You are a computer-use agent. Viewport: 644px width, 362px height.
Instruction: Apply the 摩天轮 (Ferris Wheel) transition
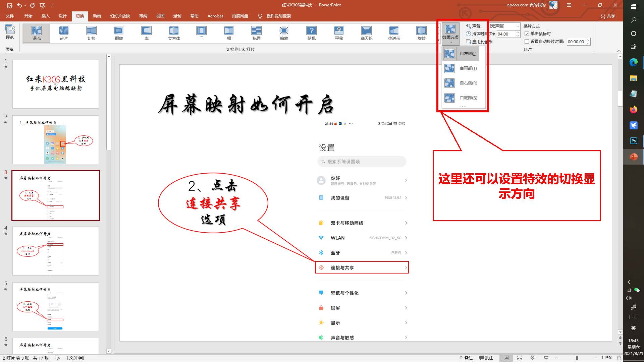[367, 33]
